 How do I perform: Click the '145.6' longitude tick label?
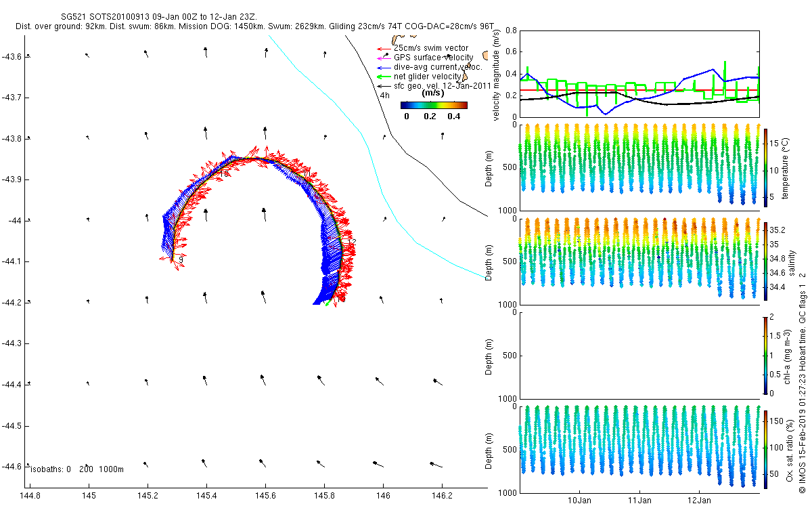[x=265, y=495]
